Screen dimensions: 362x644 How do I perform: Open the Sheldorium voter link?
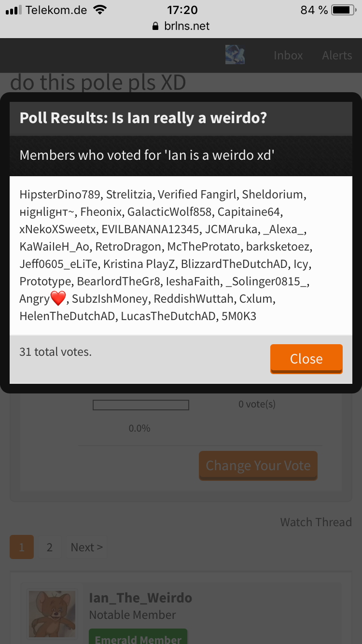pos(272,195)
